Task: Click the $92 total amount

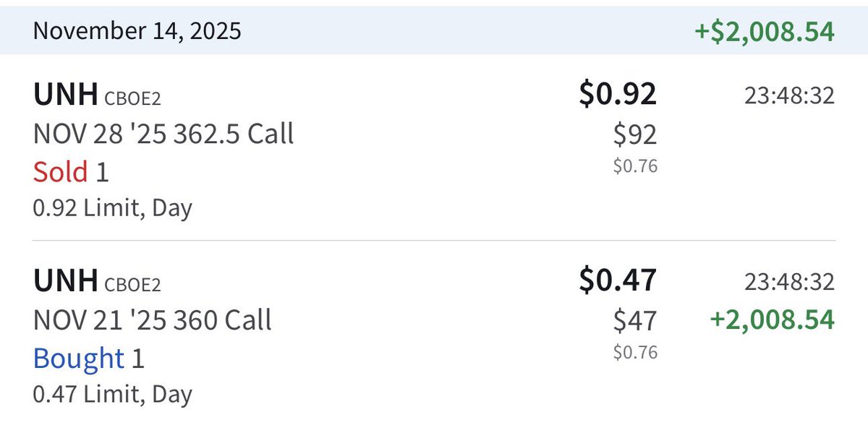Action: tap(634, 134)
